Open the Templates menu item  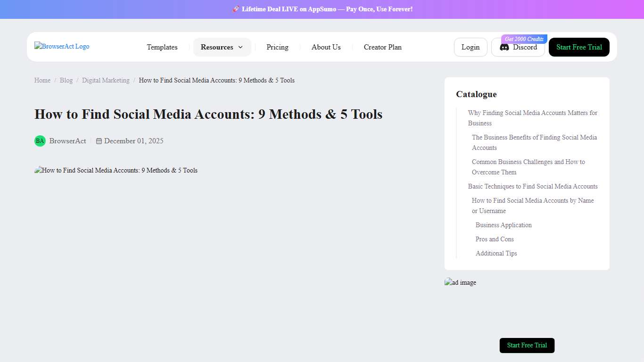[162, 47]
